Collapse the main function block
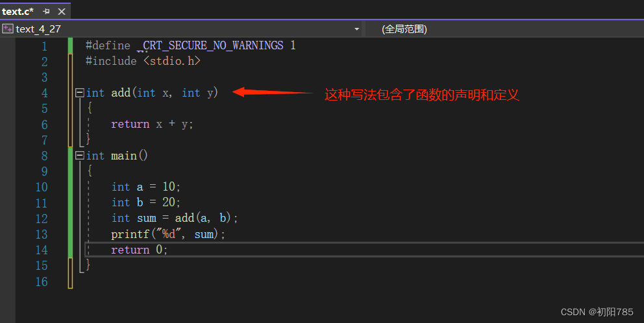 tap(80, 155)
